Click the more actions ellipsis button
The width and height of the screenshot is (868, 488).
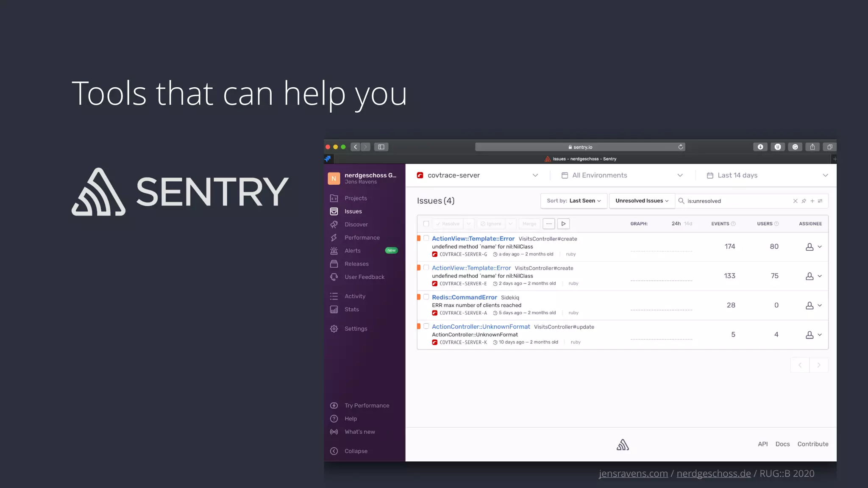pyautogui.click(x=549, y=224)
